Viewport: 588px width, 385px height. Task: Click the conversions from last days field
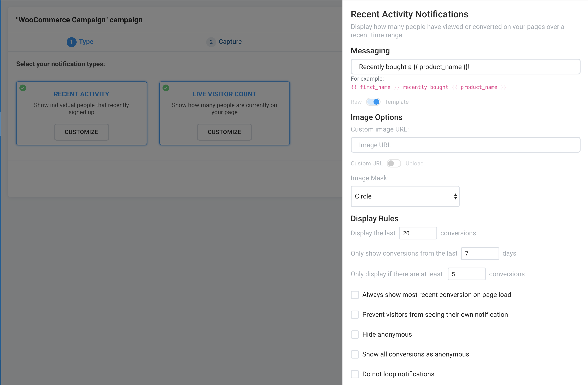(480, 253)
